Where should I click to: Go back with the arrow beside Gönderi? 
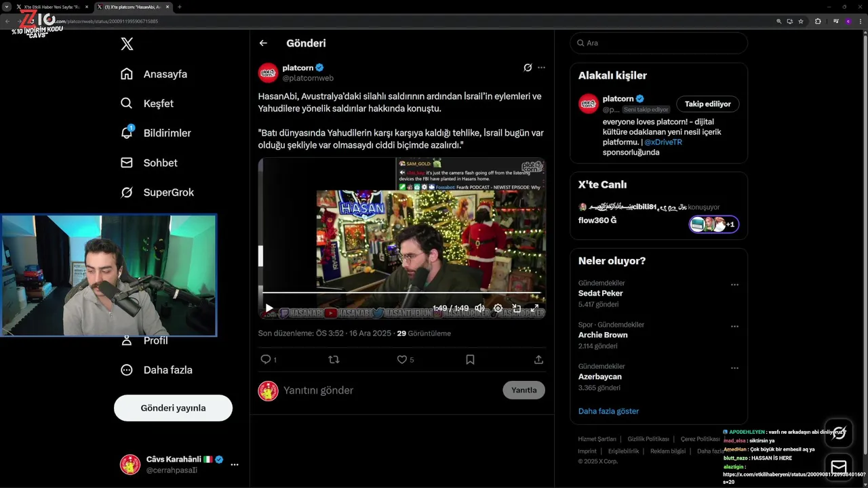coord(263,43)
